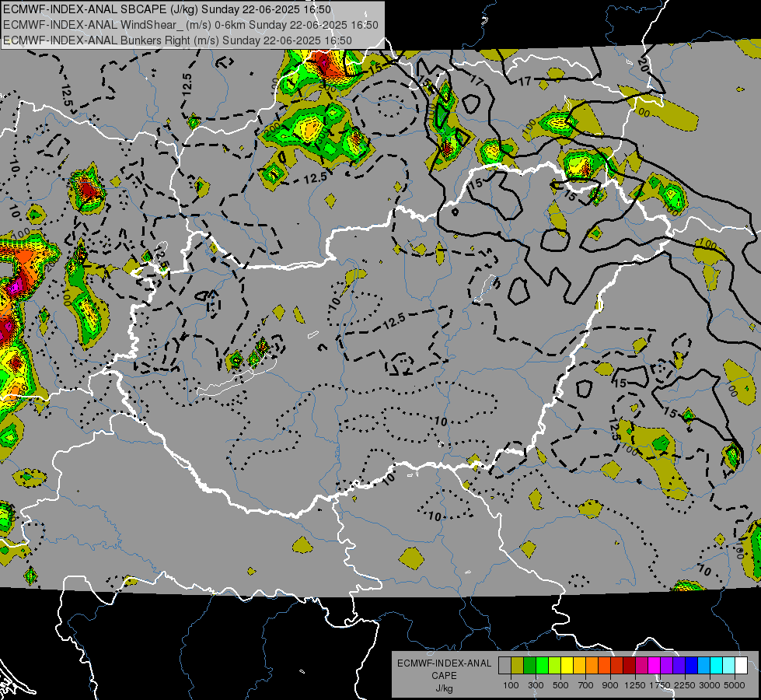The image size is (761, 700).
Task: Click the dark red legend swatch before 1250
Action: tap(630, 666)
